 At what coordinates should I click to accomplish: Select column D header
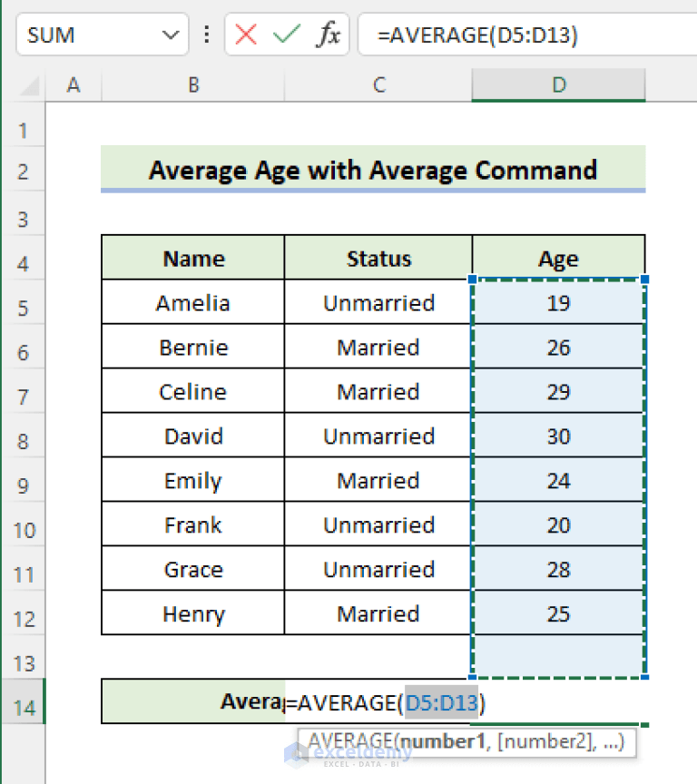pos(558,85)
